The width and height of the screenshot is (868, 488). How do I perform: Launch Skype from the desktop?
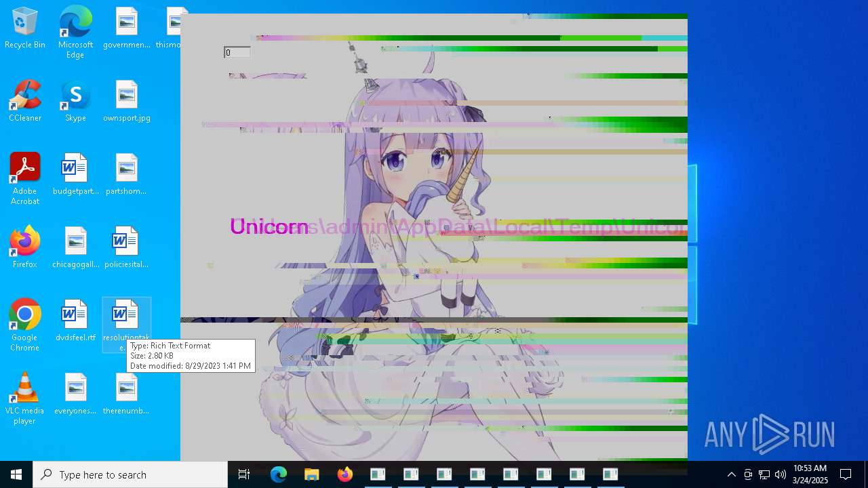tap(75, 102)
